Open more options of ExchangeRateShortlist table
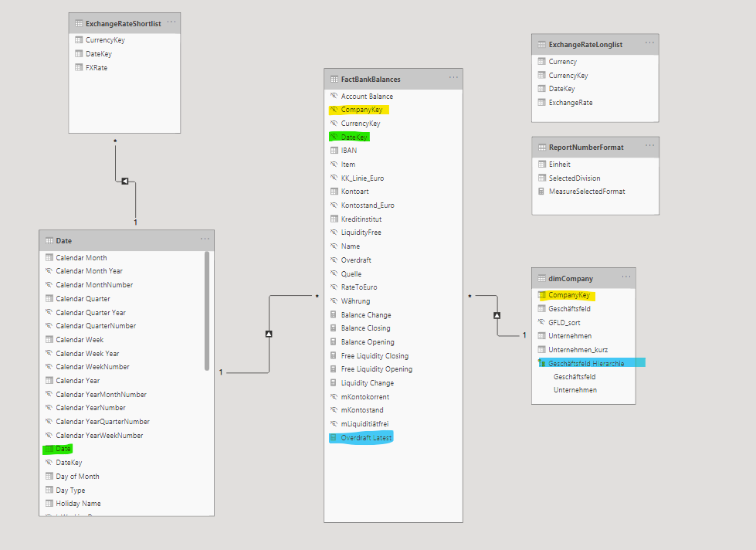Viewport: 756px width, 550px height. click(171, 22)
